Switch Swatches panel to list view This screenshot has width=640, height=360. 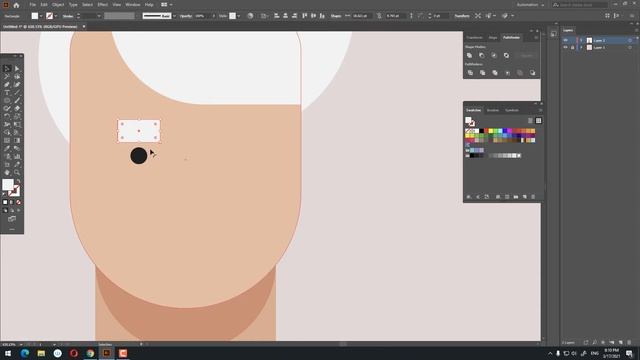(530, 121)
